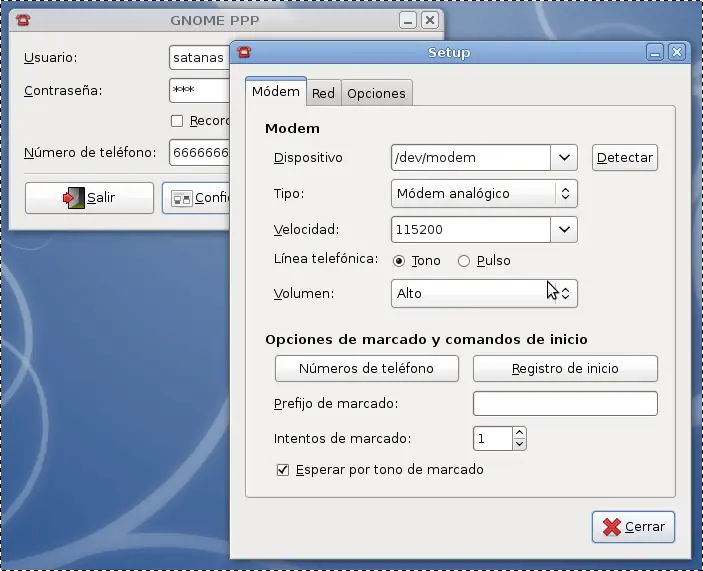
Task: Click the Intentos de marcado number field
Action: click(493, 438)
